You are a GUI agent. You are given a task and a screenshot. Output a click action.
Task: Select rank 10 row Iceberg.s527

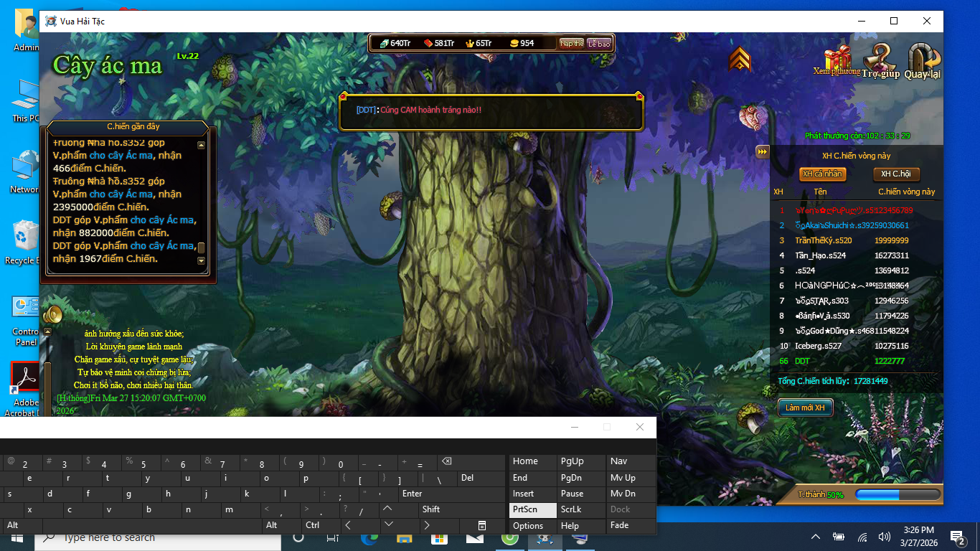click(856, 346)
